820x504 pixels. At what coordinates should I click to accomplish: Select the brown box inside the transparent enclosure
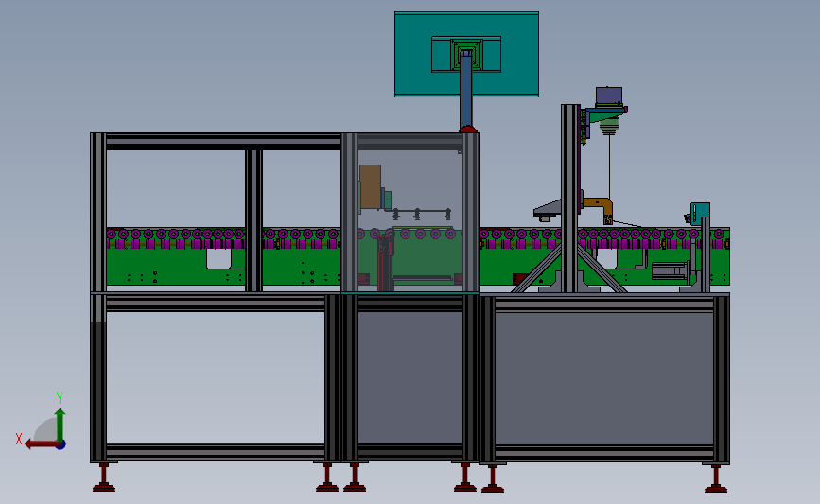click(x=370, y=187)
